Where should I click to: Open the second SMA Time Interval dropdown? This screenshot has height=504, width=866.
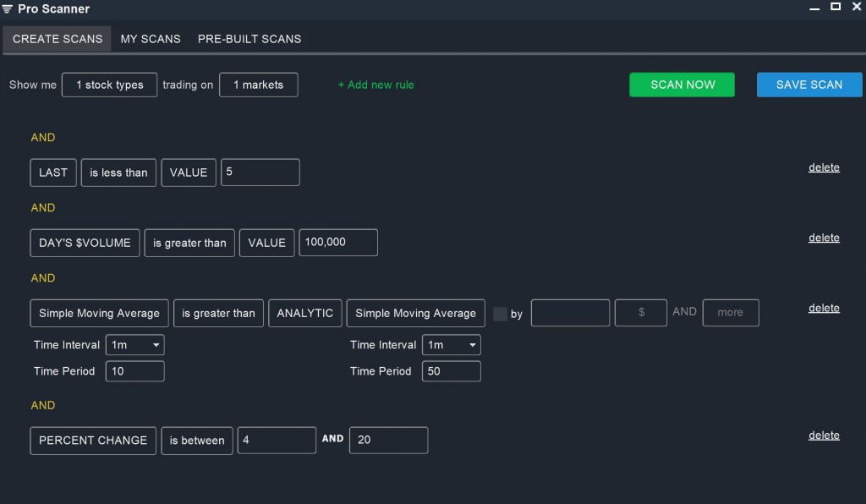pyautogui.click(x=452, y=345)
